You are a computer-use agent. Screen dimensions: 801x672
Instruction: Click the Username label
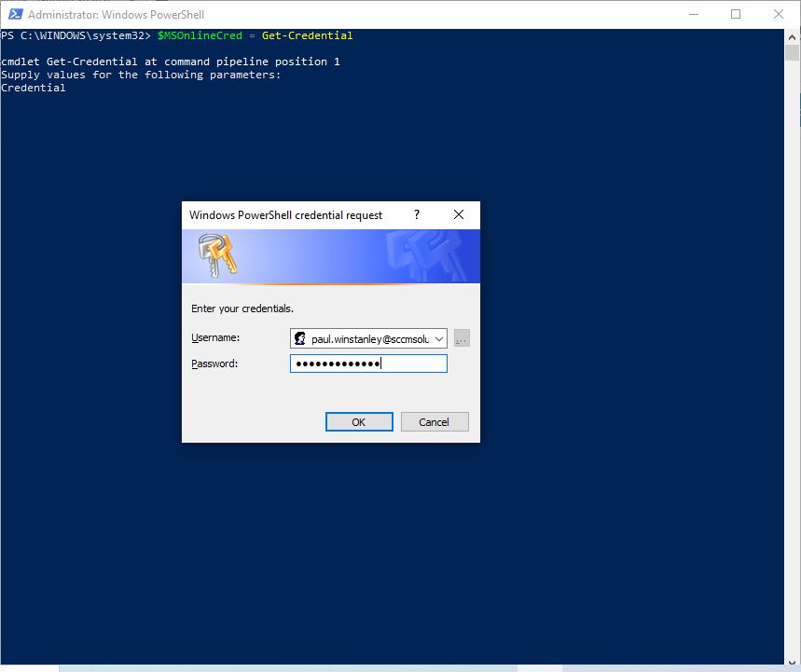click(x=215, y=337)
